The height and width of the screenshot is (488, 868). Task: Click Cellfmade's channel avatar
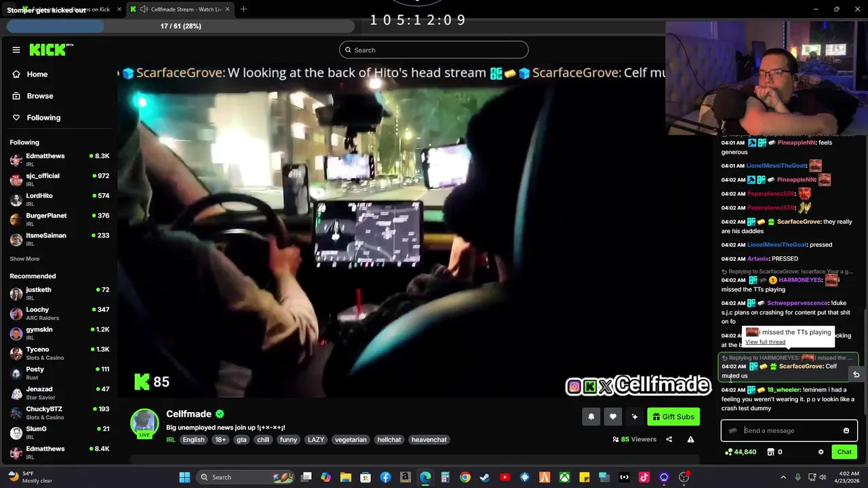144,423
